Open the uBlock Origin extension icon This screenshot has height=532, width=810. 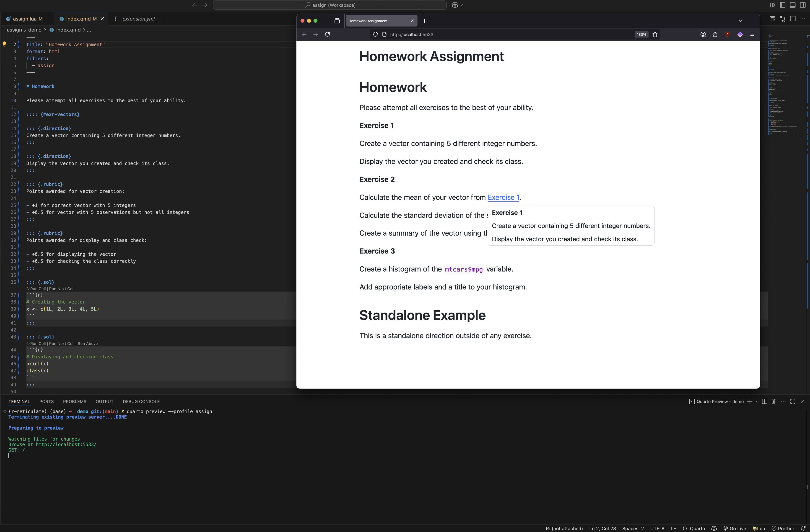[727, 34]
